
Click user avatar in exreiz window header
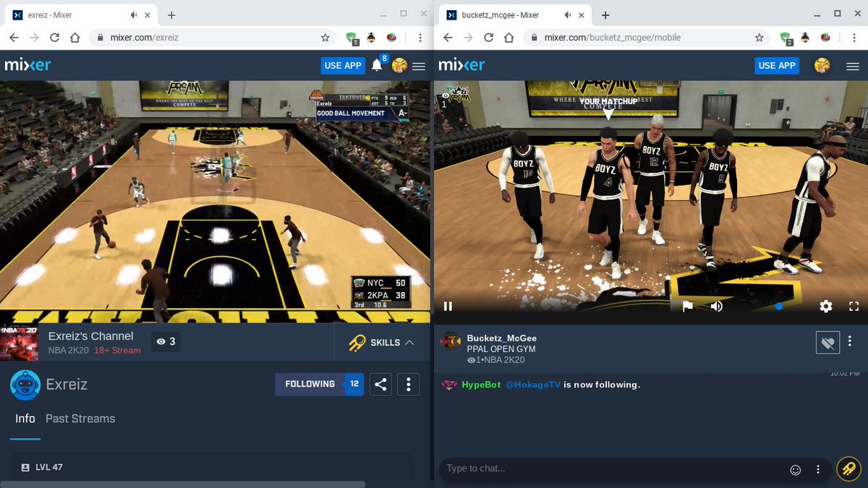[399, 66]
